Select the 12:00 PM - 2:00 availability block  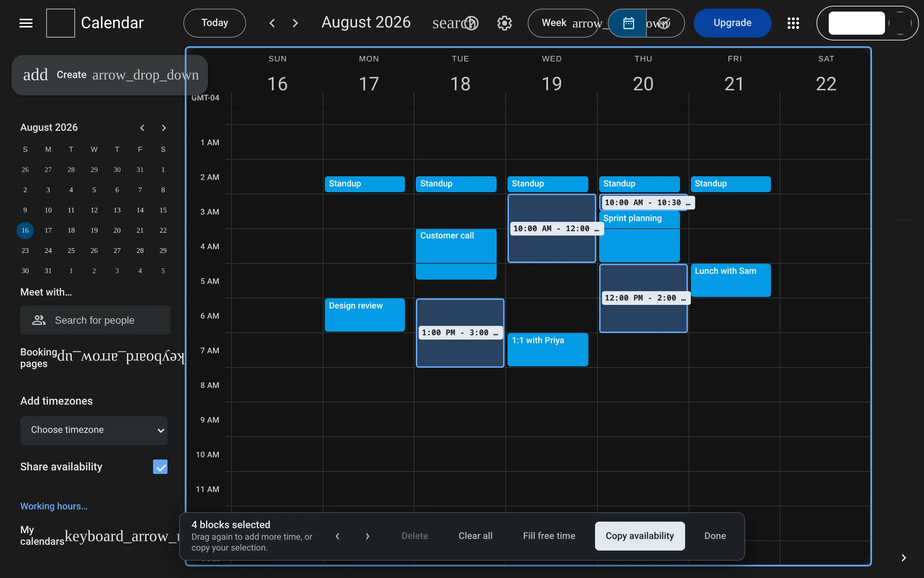click(643, 298)
